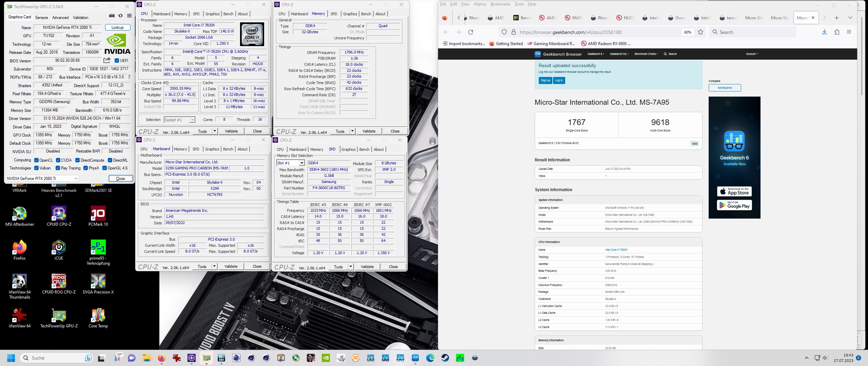Open the Firefox History menu

[480, 4]
